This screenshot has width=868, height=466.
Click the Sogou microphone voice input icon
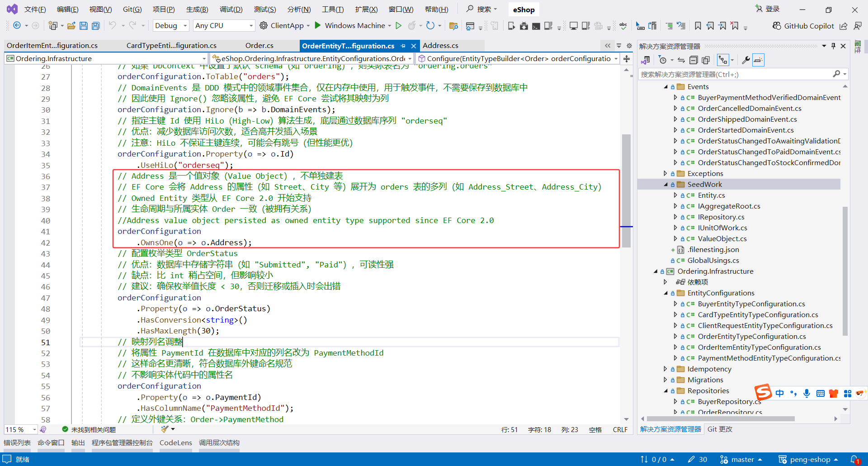pos(807,393)
